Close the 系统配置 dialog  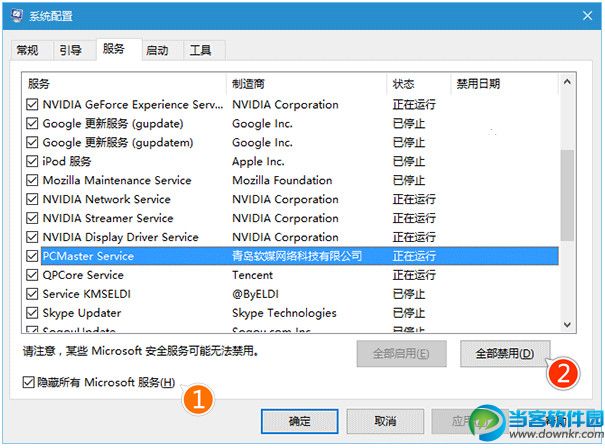coord(587,16)
